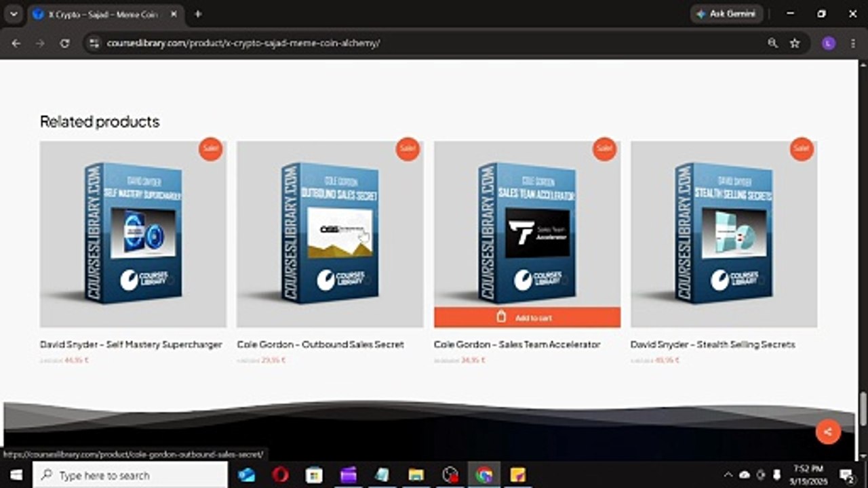Focus the address bar URL field
Screen dimensions: 868x488
[434, 43]
